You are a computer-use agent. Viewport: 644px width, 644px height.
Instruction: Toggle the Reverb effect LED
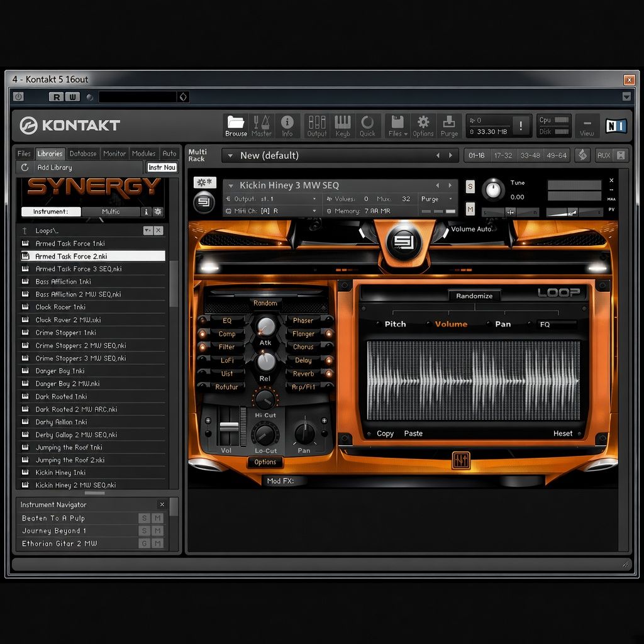328,374
